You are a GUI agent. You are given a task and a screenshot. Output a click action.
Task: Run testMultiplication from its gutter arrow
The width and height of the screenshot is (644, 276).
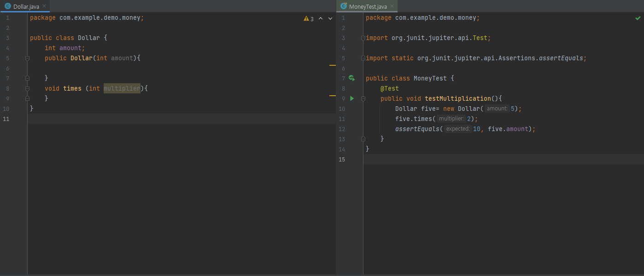352,98
